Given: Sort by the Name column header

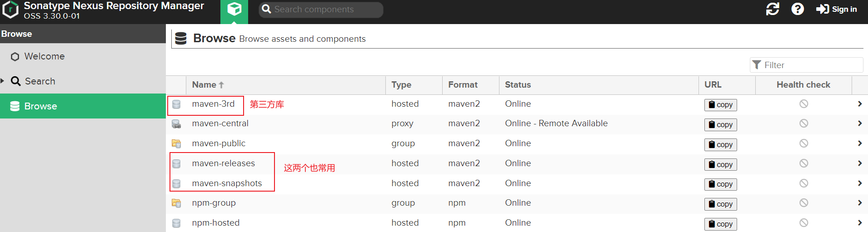Looking at the screenshot, I should coord(286,85).
